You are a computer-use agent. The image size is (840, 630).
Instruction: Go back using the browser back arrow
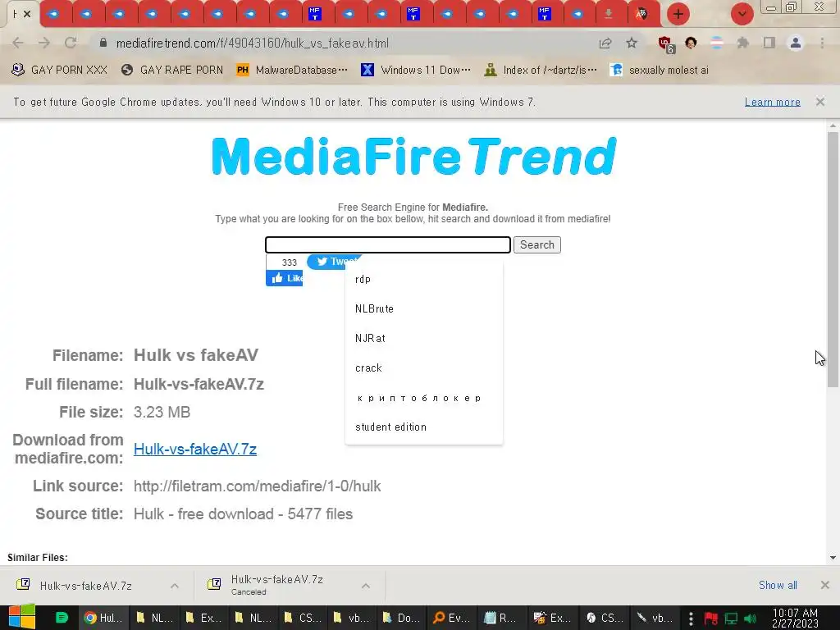[18, 43]
